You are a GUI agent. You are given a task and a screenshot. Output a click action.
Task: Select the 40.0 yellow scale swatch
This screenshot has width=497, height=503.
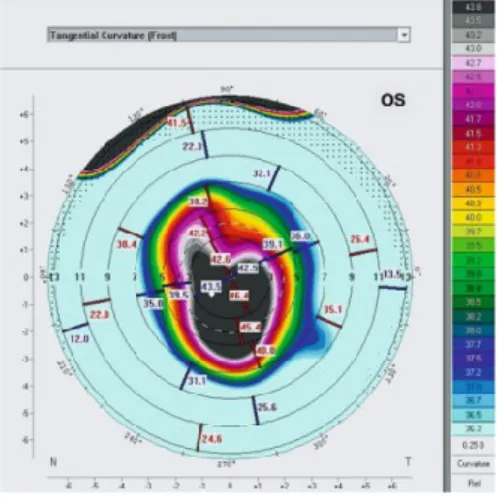[473, 217]
